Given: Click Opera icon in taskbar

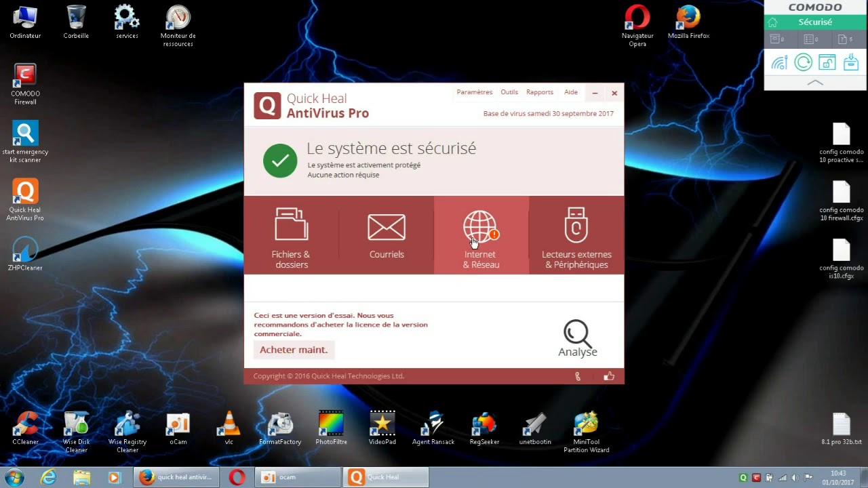Looking at the screenshot, I should click(x=237, y=477).
